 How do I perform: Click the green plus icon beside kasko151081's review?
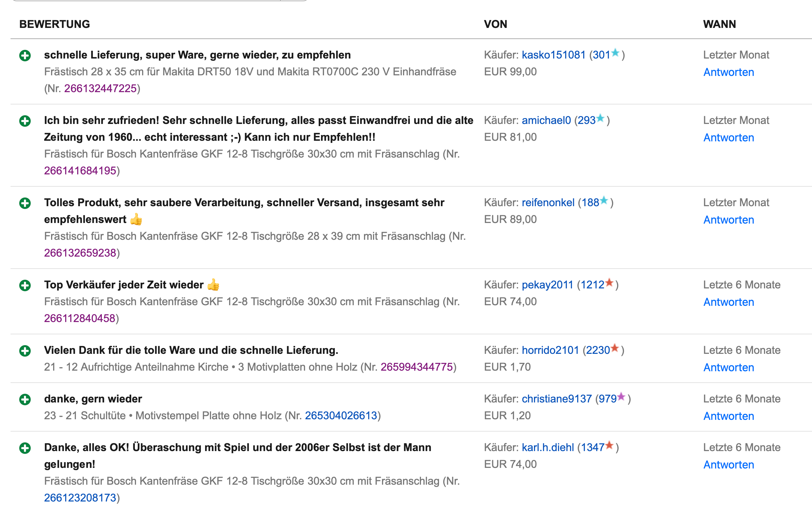pos(25,56)
